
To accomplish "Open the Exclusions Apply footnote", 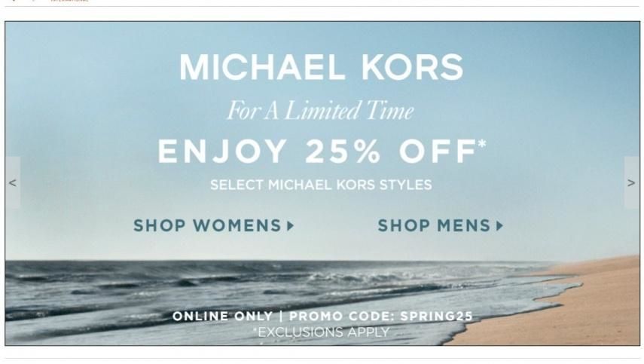I will 321,332.
